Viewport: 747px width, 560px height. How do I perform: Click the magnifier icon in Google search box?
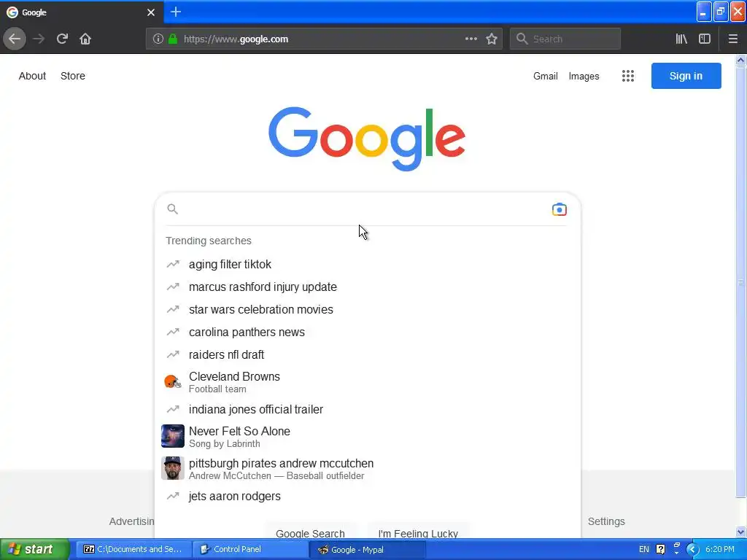pyautogui.click(x=172, y=209)
